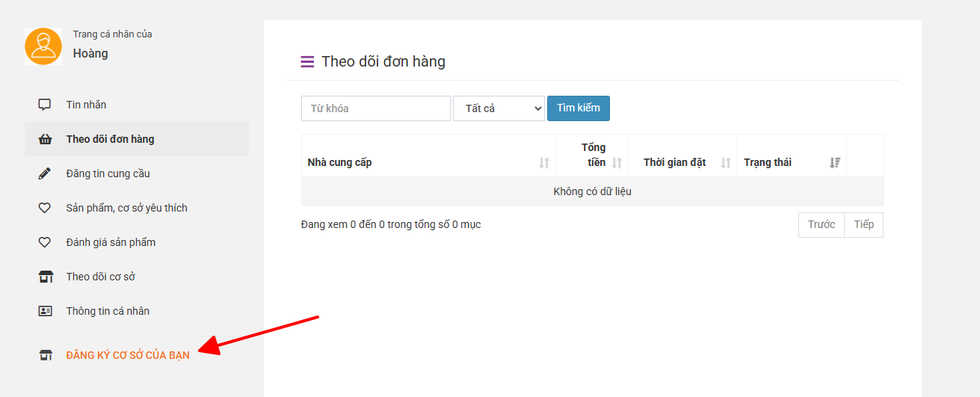Click the hamburger icon next to page title
980x397 pixels.
[x=307, y=62]
